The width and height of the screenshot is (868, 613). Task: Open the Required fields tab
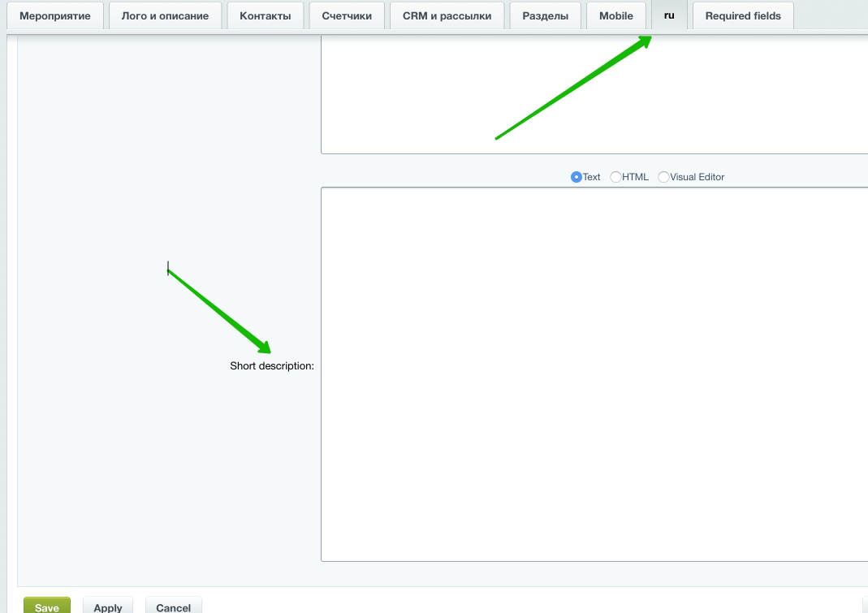point(742,15)
